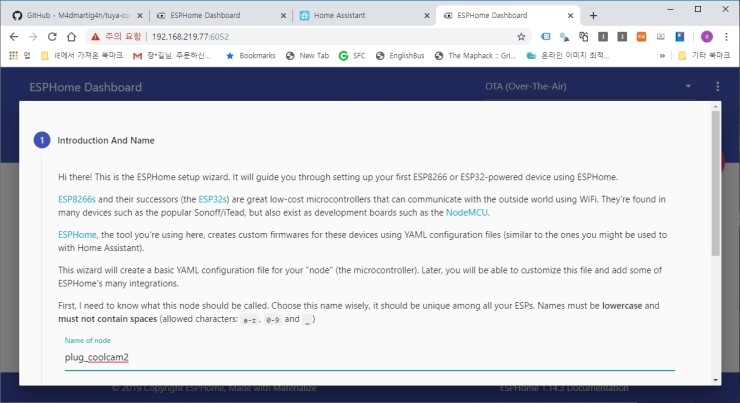Image resolution: width=740 pixels, height=403 pixels.
Task: Click the browser forward arrow
Action: pos(33,37)
